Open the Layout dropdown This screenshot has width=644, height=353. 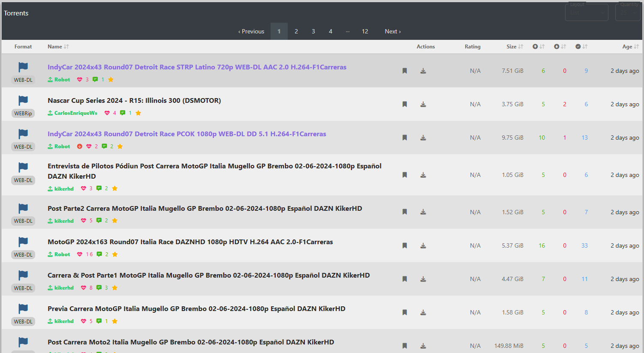[587, 12]
